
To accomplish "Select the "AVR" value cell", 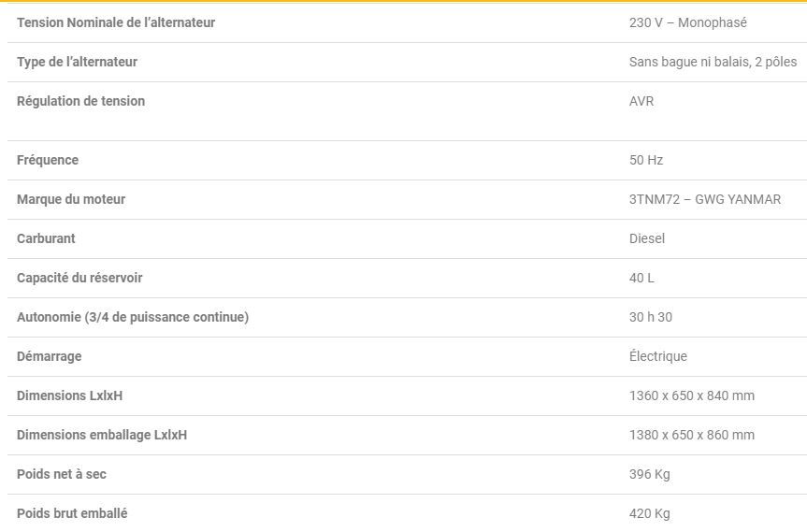I will (x=641, y=101).
